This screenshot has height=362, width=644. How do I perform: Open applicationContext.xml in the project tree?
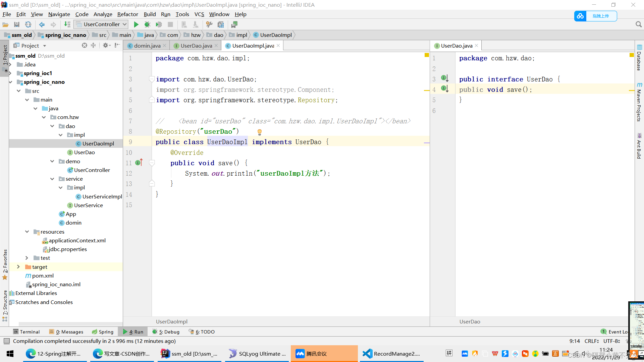click(x=77, y=241)
